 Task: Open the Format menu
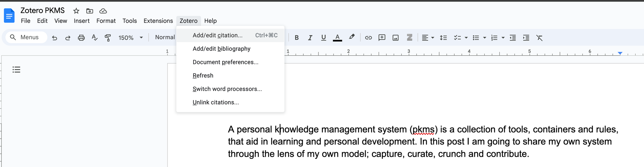tap(106, 21)
